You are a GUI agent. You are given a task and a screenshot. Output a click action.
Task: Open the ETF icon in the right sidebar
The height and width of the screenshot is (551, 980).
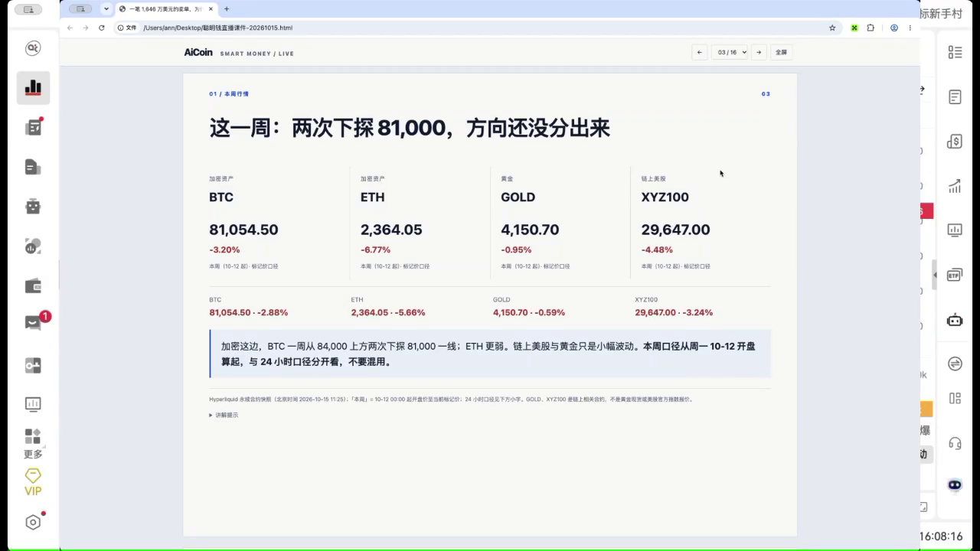coord(955,275)
